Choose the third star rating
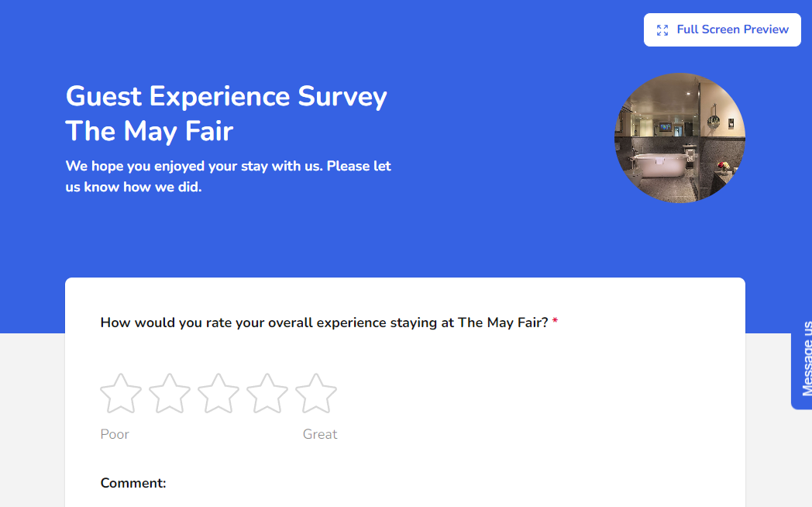Screen dimensions: 812x507 (218, 394)
